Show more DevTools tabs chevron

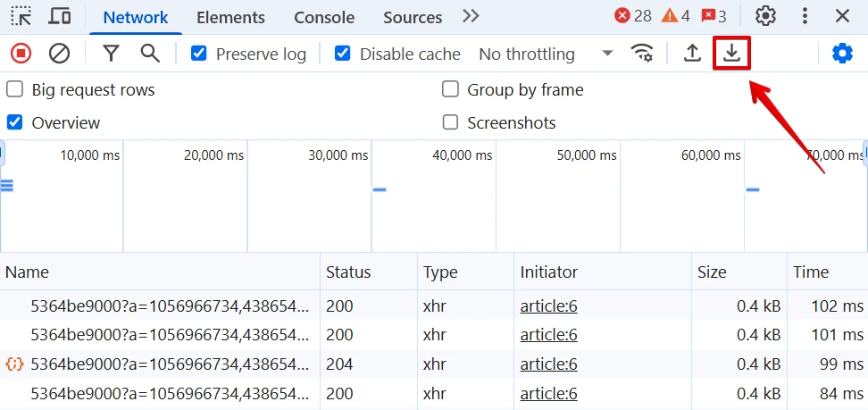[471, 16]
